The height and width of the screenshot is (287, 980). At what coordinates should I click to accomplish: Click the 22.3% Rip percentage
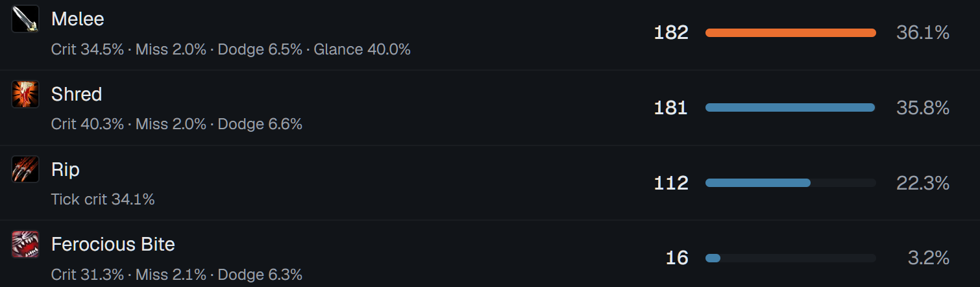tap(923, 183)
